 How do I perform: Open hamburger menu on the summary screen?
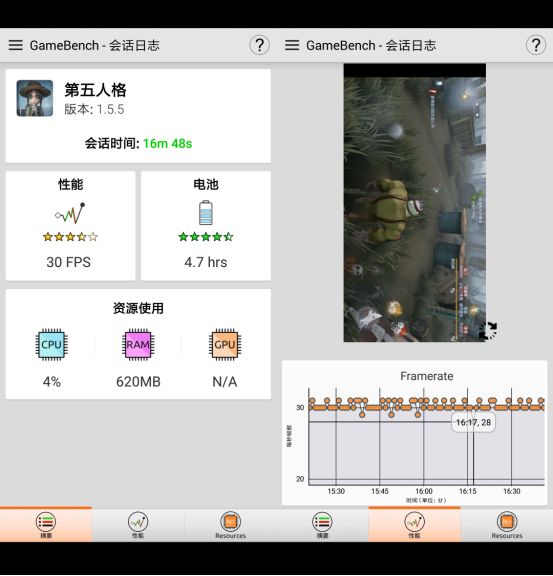pos(15,45)
